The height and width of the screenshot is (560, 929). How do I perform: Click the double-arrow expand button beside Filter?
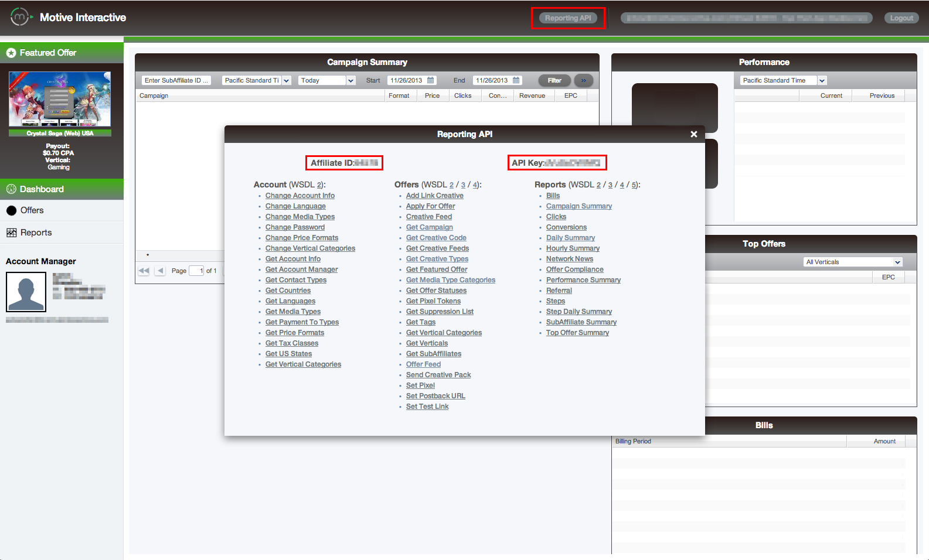(x=583, y=80)
